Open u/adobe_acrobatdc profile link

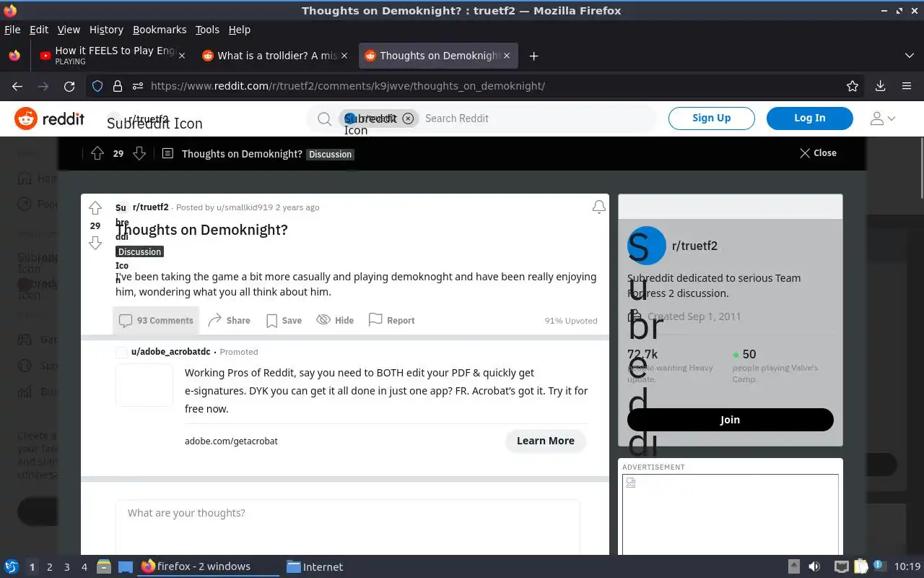pos(171,352)
